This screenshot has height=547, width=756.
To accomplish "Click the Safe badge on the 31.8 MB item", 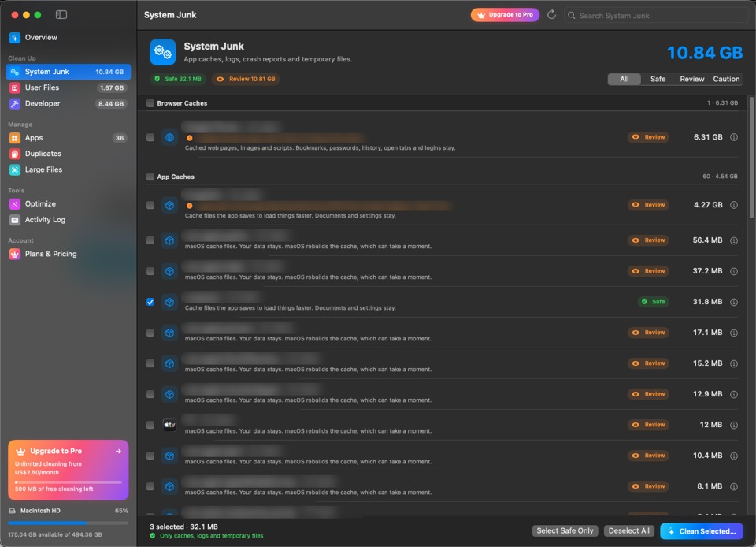I will click(x=654, y=302).
